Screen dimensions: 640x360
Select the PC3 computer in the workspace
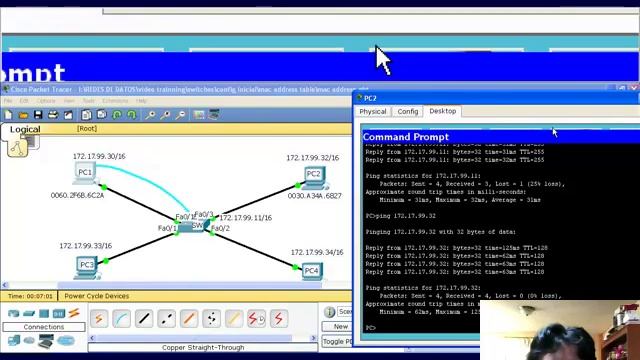point(87,267)
